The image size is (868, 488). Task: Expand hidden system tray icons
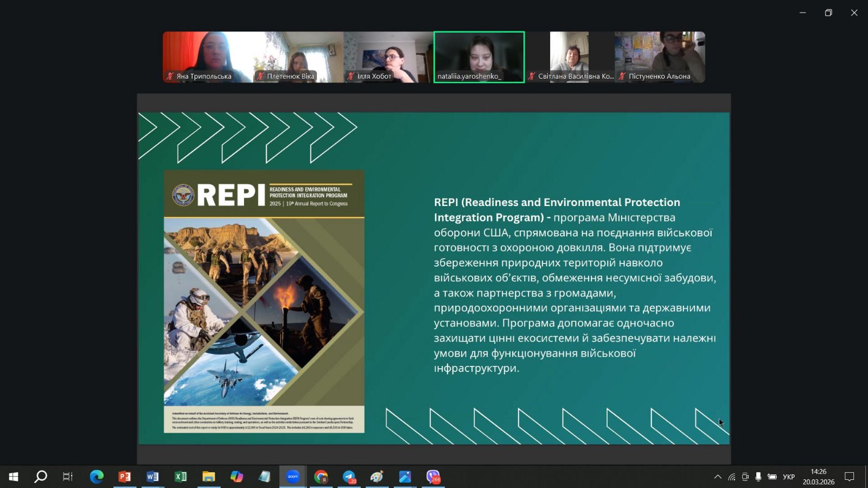pos(718,477)
